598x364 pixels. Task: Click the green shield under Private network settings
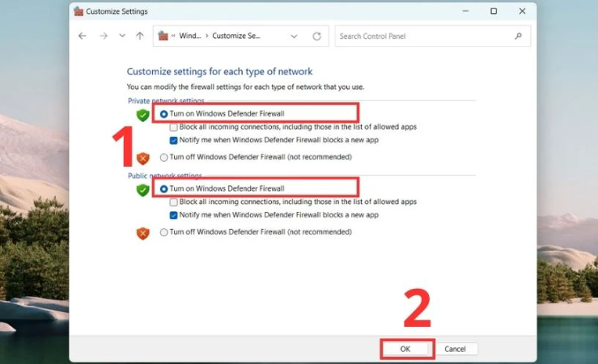[143, 115]
